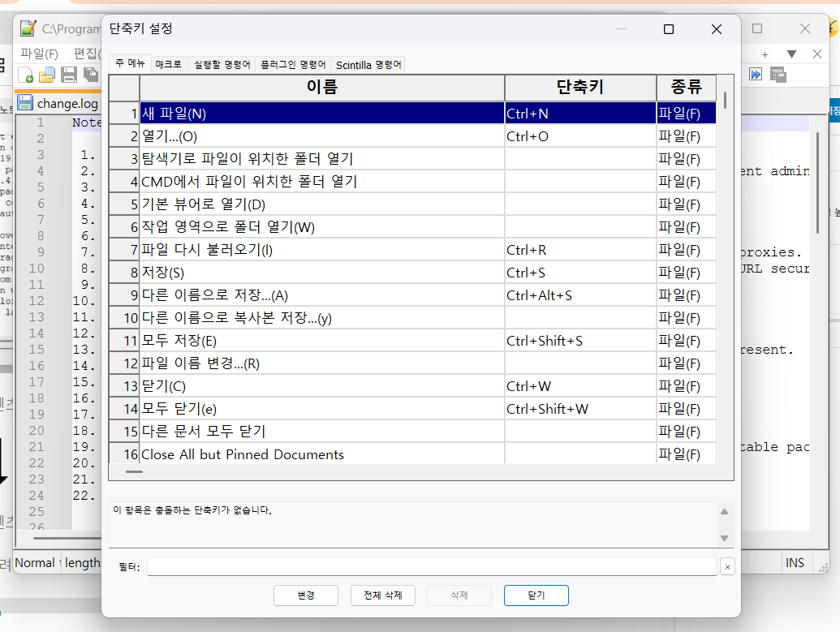
Task: Click the Save All icon in Notepad++ toolbar
Action: [x=91, y=75]
